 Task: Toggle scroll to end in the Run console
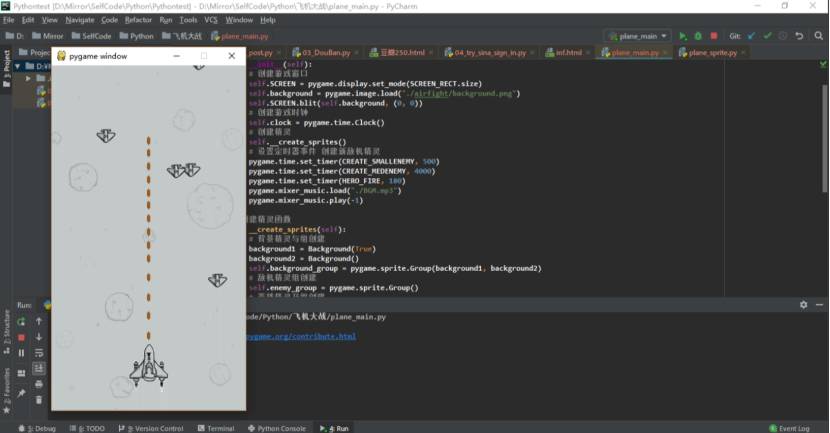tap(39, 368)
